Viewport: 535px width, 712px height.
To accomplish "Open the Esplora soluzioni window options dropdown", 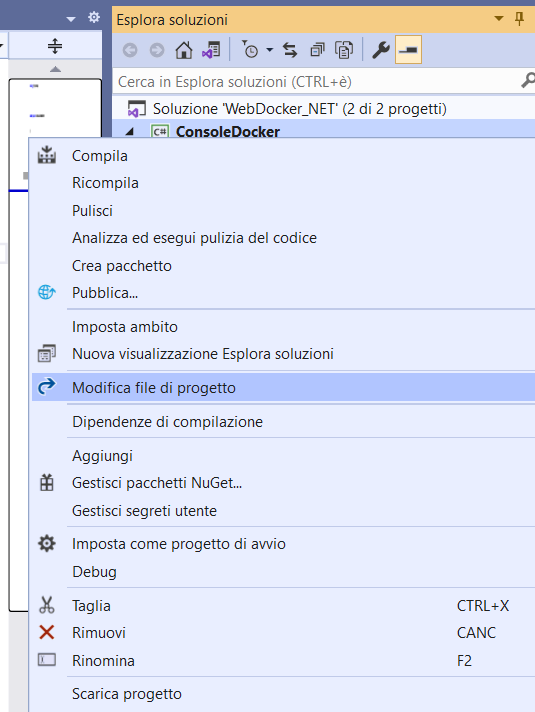I will pos(499,19).
